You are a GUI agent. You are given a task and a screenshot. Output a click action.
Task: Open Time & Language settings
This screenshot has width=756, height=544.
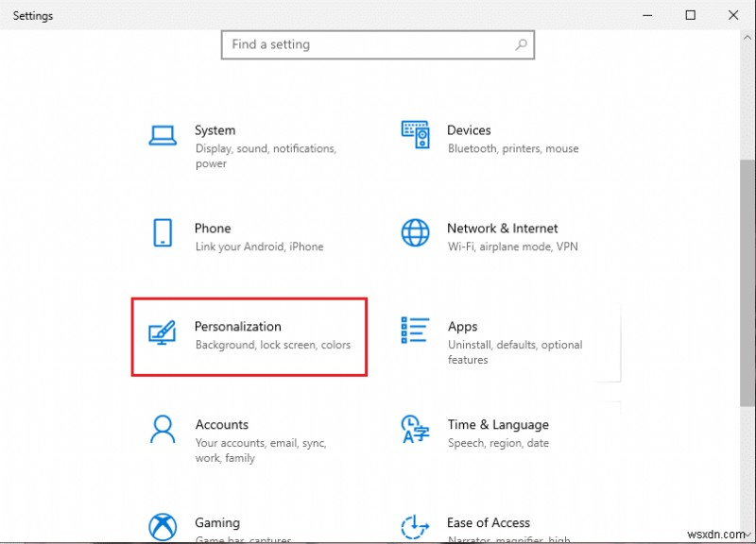[498, 424]
